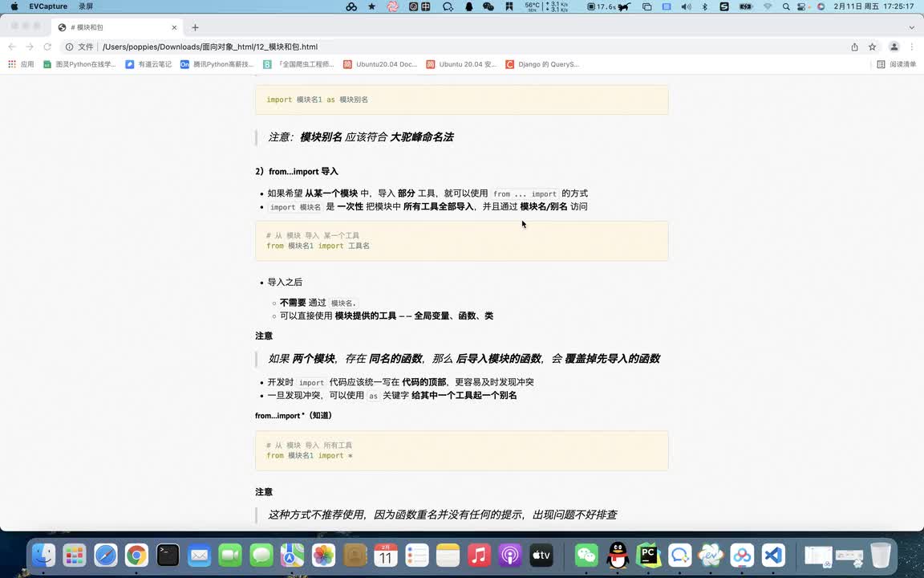Open Maps from the Dock

click(292, 555)
